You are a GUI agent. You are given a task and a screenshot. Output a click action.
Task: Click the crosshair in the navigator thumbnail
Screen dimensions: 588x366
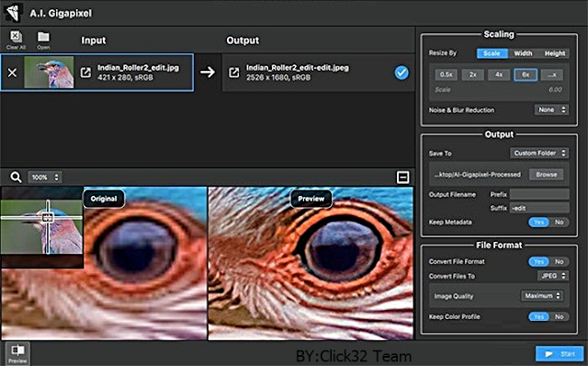tap(47, 217)
